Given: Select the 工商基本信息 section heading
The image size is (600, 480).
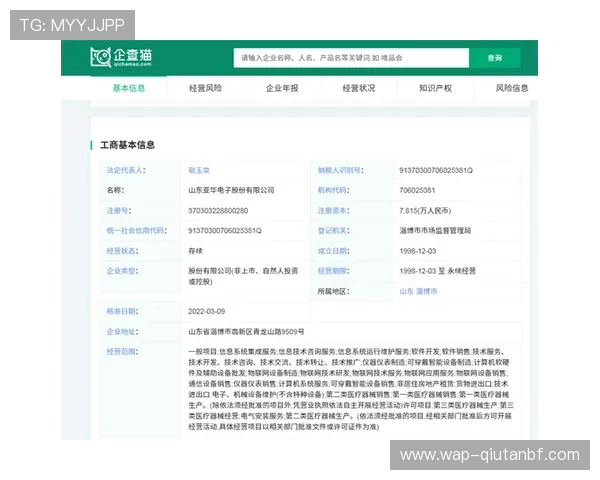Looking at the screenshot, I should click(127, 145).
